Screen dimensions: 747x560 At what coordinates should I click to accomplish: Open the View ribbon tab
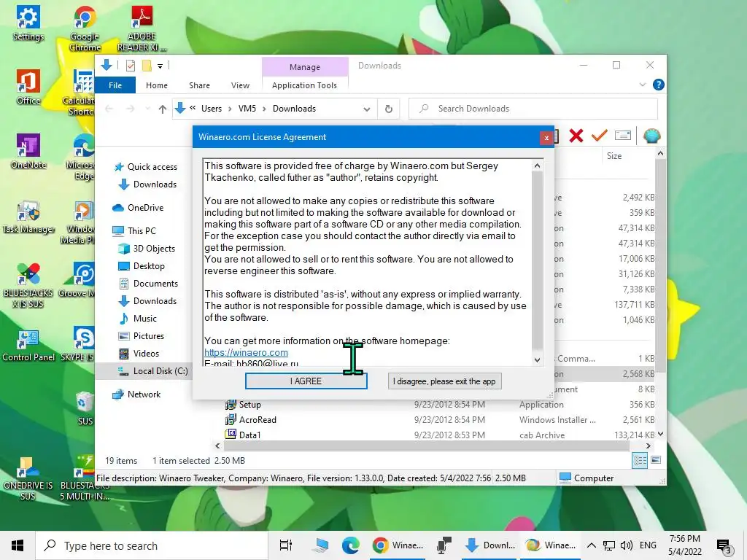click(240, 85)
